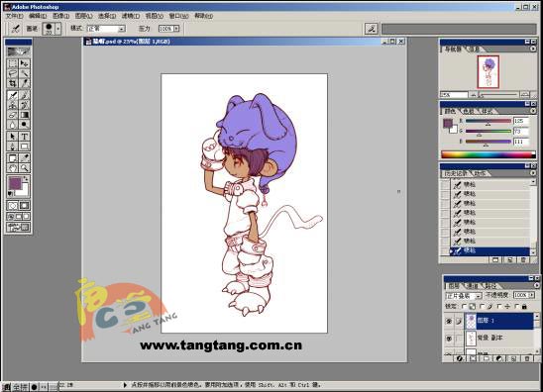Select the Clone Stamp tool
The height and width of the screenshot is (392, 543).
[13, 105]
